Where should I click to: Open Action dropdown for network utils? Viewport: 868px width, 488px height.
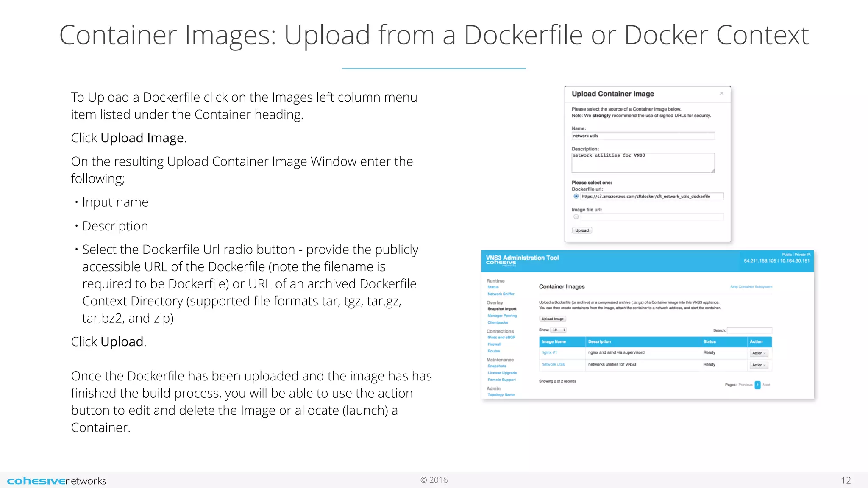coord(759,365)
